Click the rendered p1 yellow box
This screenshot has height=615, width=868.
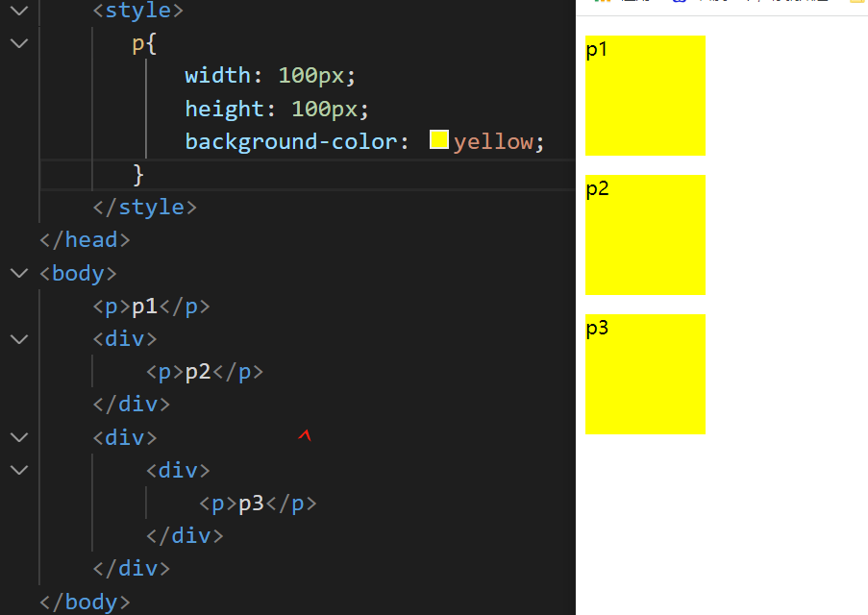(x=644, y=95)
